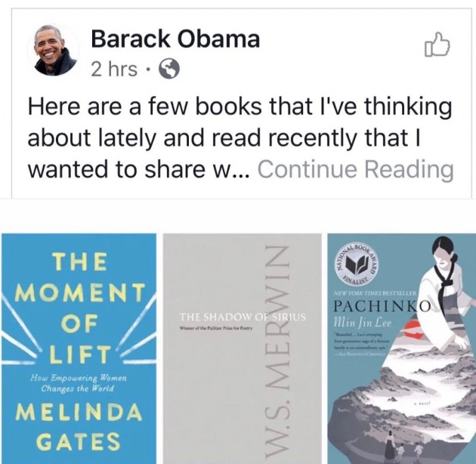The height and width of the screenshot is (464, 476).
Task: Click The Shadow of Sirius title text
Action: click(243, 317)
